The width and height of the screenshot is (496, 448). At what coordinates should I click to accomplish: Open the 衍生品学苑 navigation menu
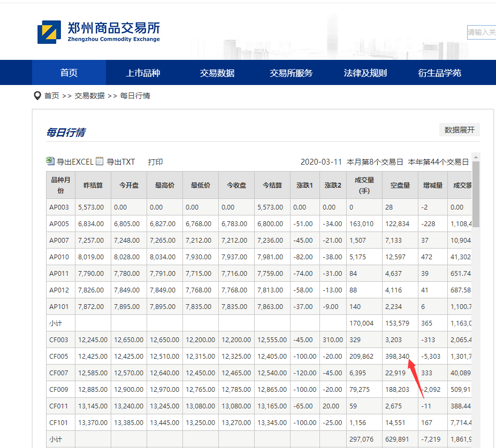[439, 72]
